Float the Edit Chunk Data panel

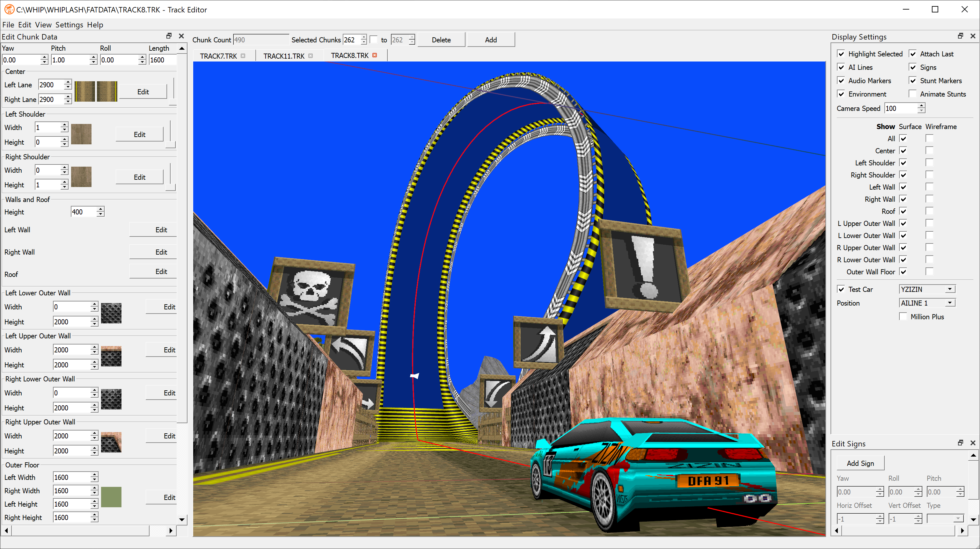(x=169, y=36)
